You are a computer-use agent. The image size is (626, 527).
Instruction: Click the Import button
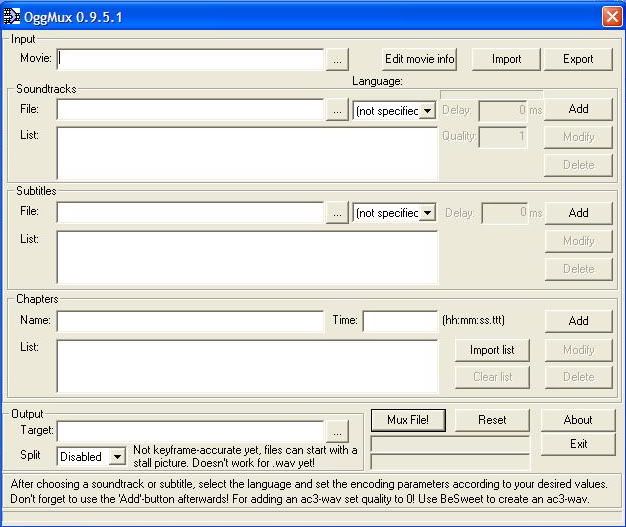(x=506, y=59)
